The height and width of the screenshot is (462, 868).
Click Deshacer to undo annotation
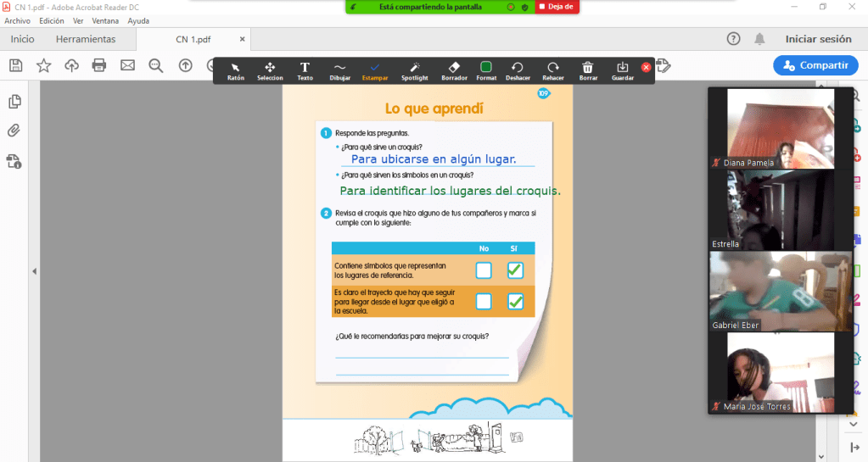[518, 70]
